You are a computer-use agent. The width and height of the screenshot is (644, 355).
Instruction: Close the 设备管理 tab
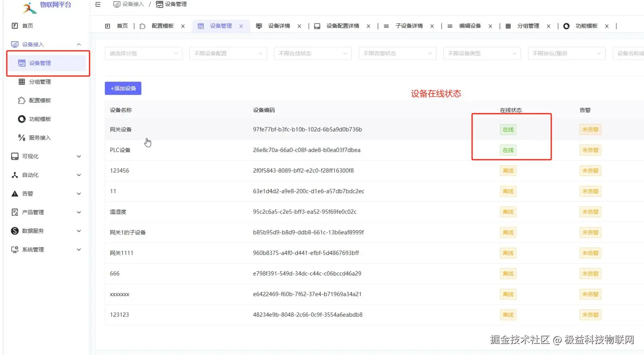pos(241,26)
